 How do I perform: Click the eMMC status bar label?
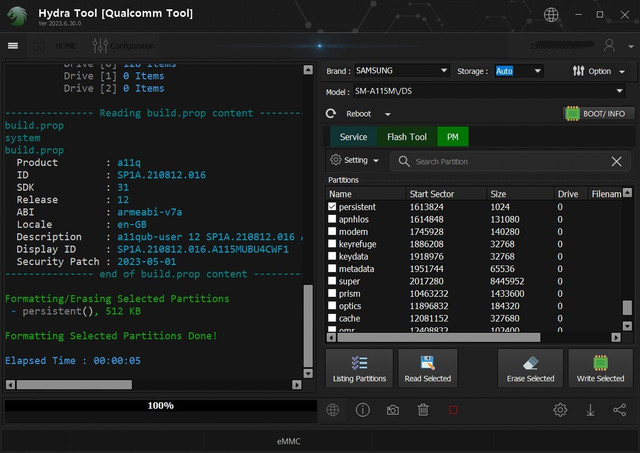289,441
